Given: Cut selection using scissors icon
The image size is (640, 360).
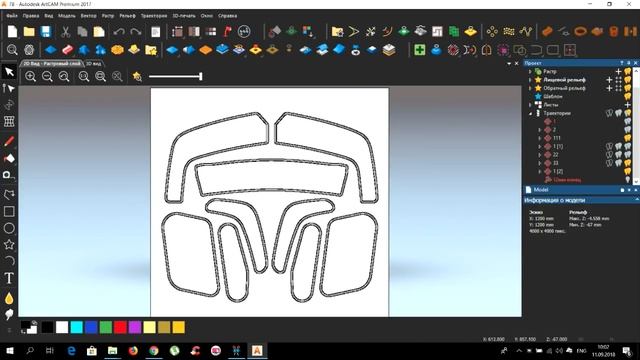Looking at the screenshot, I should 65,31.
